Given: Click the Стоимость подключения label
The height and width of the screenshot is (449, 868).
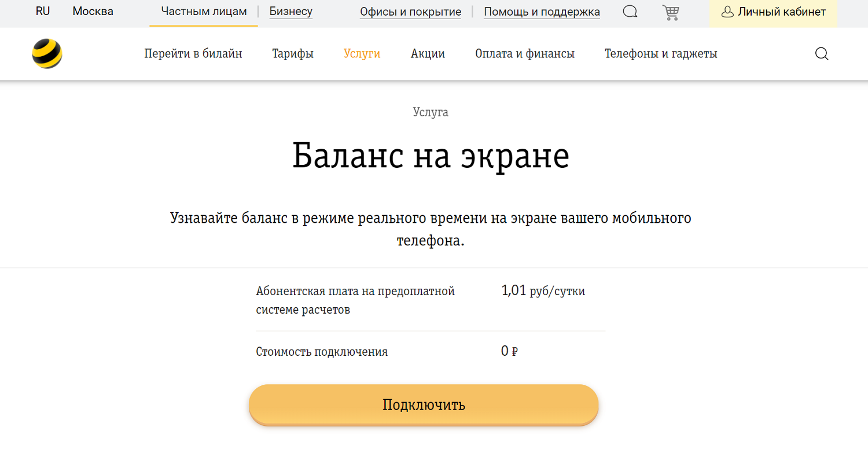Looking at the screenshot, I should (322, 352).
